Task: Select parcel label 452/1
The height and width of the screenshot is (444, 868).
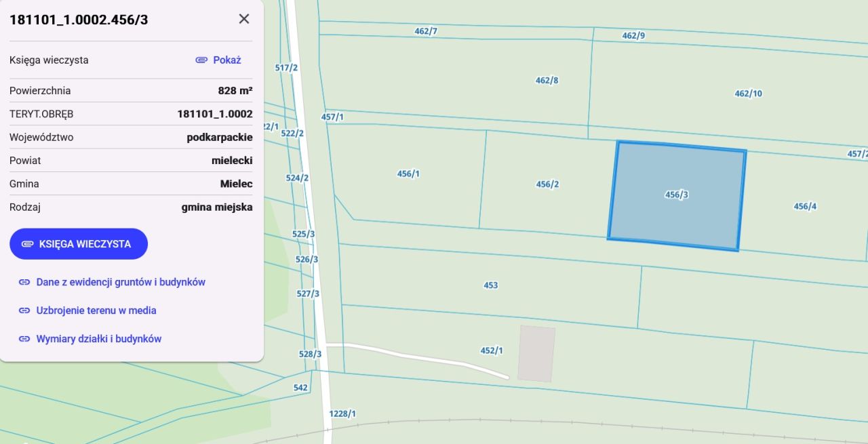Action: 492,350
